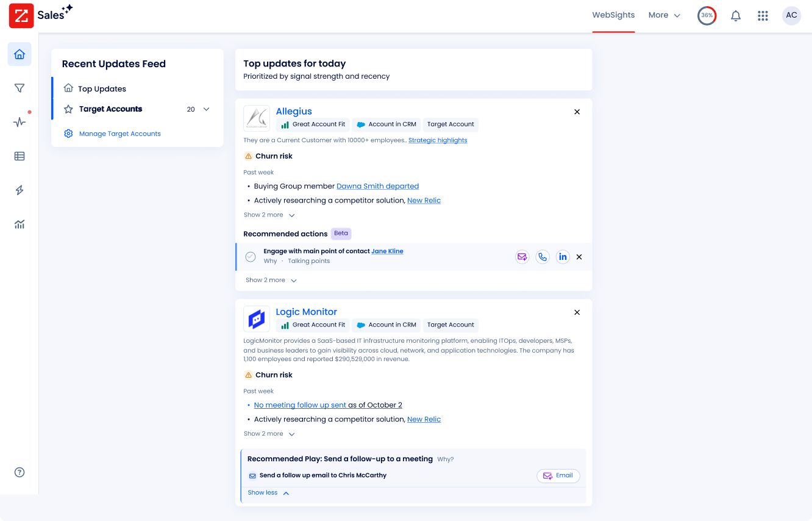Switch to the WebSights tab
The width and height of the screenshot is (812, 521).
tap(613, 15)
